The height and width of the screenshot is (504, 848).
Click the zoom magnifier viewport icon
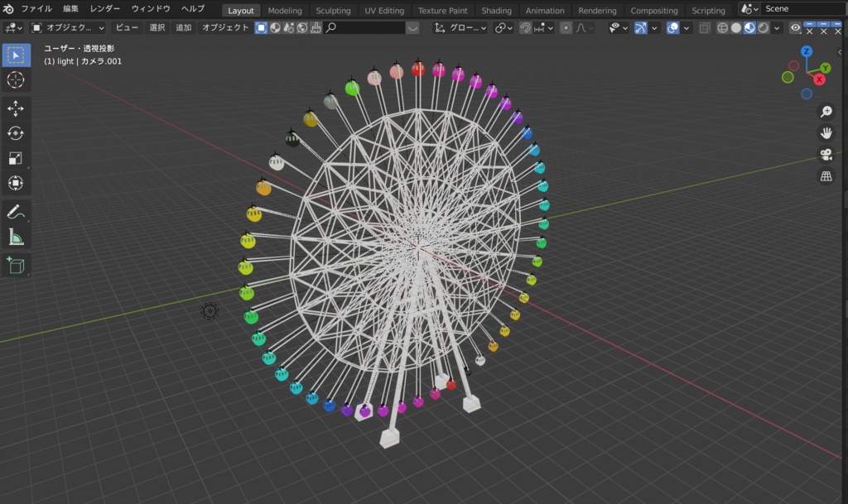826,112
